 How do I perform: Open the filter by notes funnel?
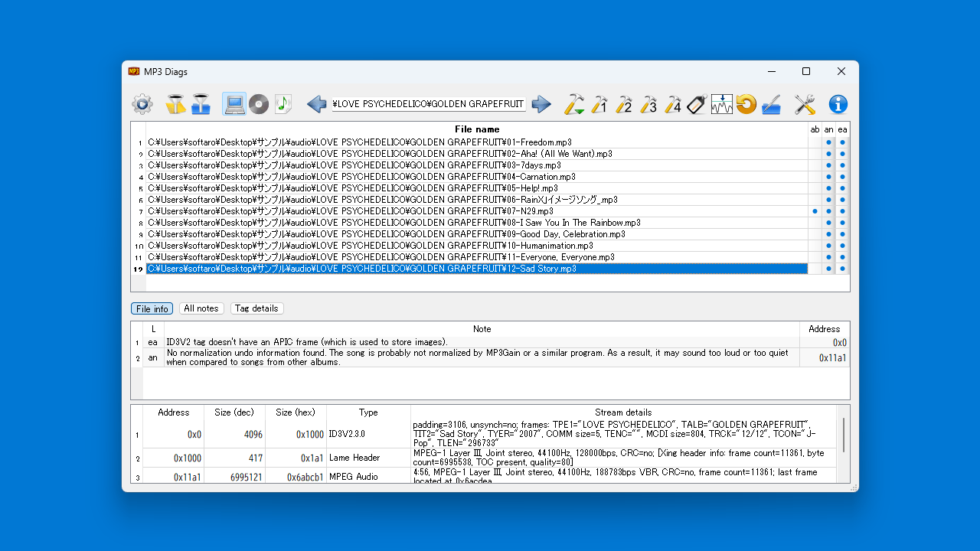coord(176,104)
